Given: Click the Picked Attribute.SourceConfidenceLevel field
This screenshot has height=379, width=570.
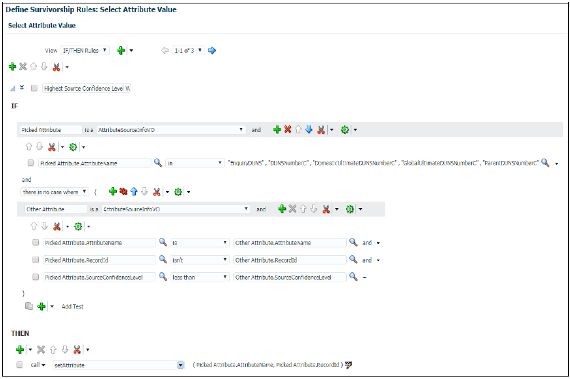Looking at the screenshot, I should point(99,277).
